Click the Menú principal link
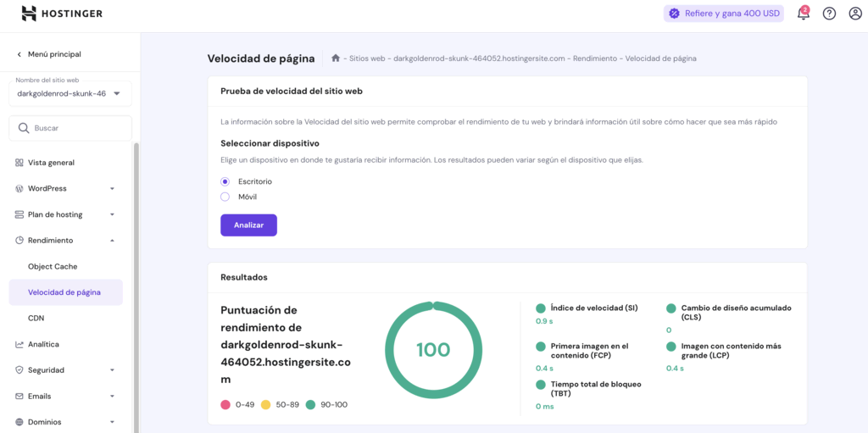 coord(54,54)
